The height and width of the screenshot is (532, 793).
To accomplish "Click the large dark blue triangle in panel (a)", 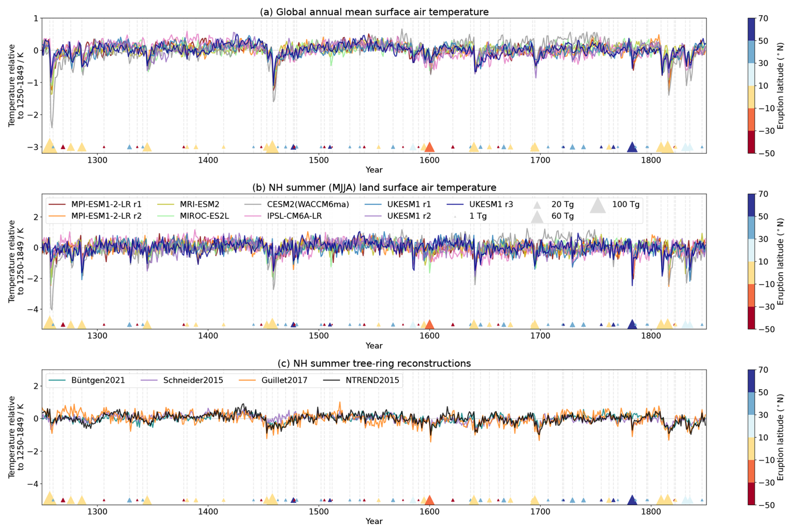I will click(x=632, y=147).
